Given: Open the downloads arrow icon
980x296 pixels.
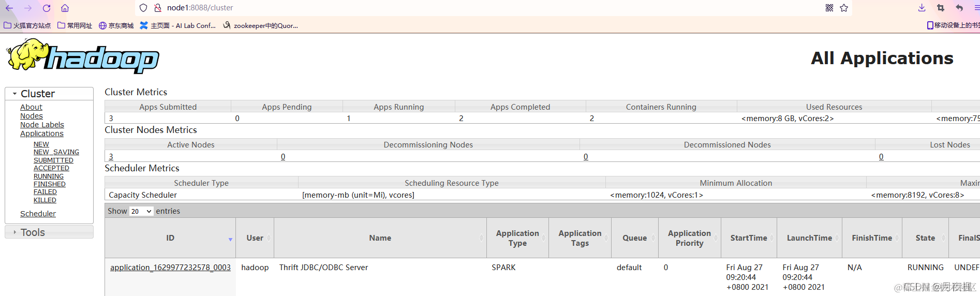Looking at the screenshot, I should [x=922, y=8].
